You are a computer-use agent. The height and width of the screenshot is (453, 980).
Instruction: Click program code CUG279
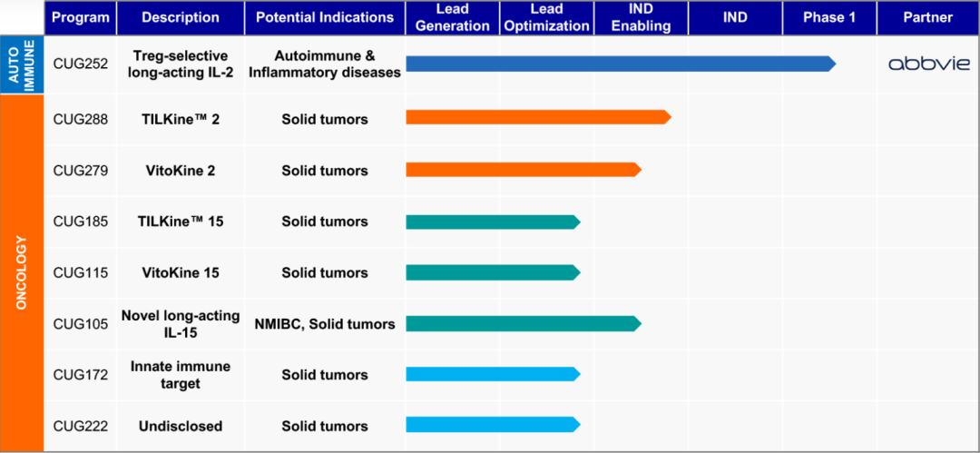[x=81, y=171]
